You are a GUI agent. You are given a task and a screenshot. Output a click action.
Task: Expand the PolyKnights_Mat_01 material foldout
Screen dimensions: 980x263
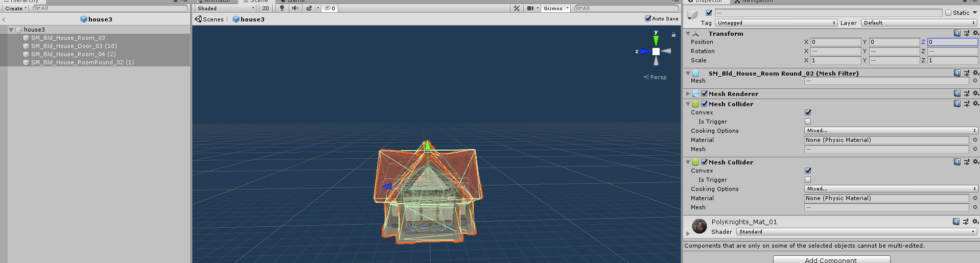688,233
